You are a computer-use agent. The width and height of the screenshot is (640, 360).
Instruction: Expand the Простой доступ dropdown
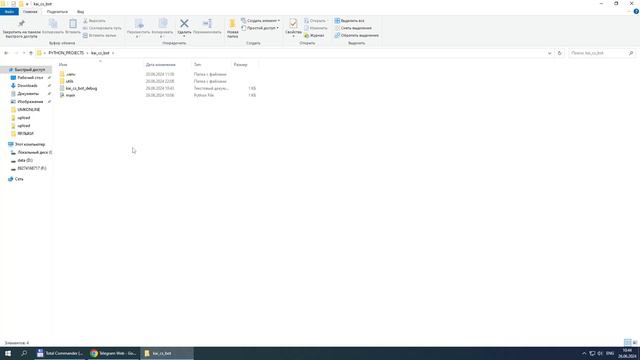pyautogui.click(x=260, y=28)
